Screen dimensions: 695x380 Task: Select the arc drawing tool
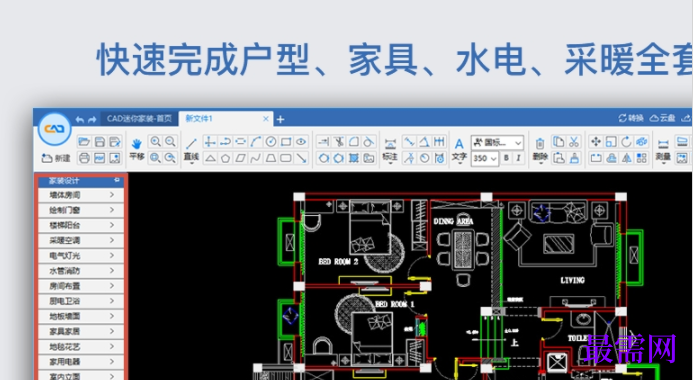click(255, 141)
